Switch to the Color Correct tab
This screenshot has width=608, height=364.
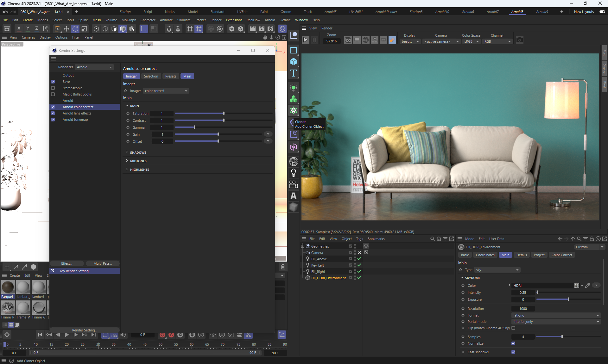[561, 255]
